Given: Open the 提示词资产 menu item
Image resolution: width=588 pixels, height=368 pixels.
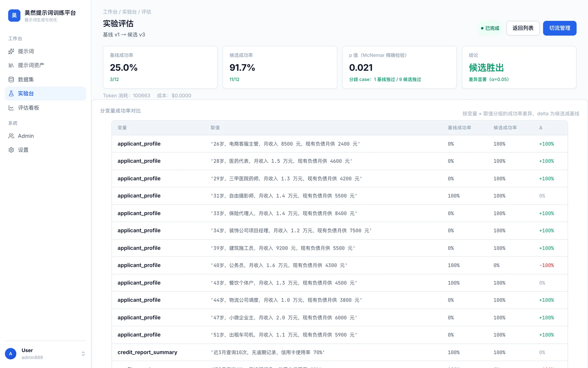Looking at the screenshot, I should point(46,65).
